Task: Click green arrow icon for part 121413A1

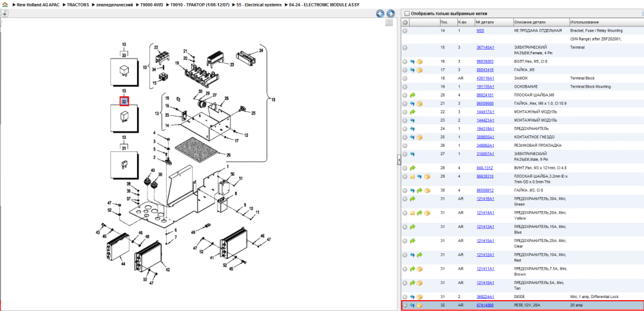Action: tap(412, 227)
